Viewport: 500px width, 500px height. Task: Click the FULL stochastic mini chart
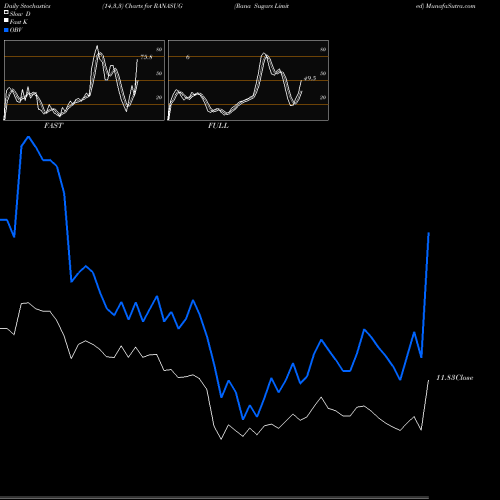pos(248,80)
